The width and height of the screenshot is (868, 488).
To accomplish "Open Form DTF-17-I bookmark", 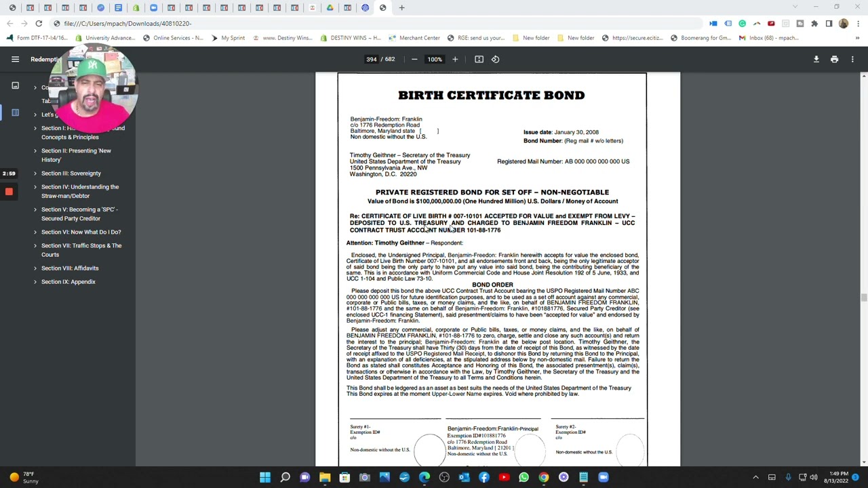I will coord(37,38).
